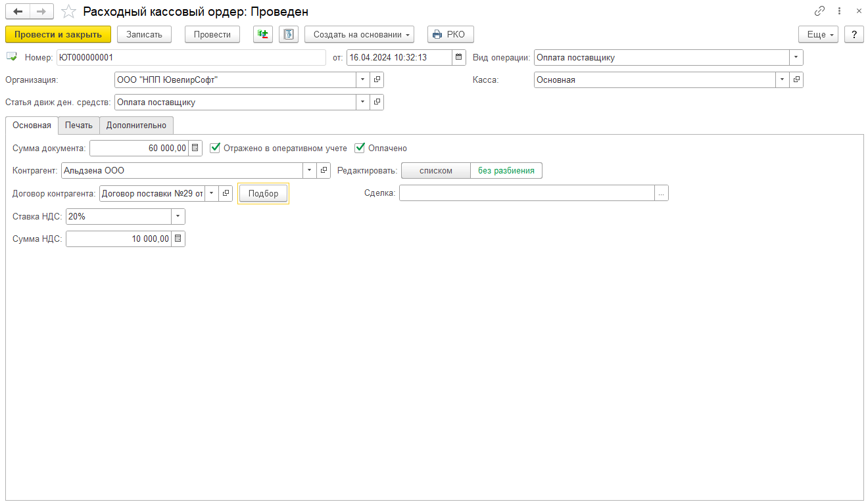The width and height of the screenshot is (868, 504).
Task: Toggle Оплачено checkbox
Action: click(x=360, y=148)
